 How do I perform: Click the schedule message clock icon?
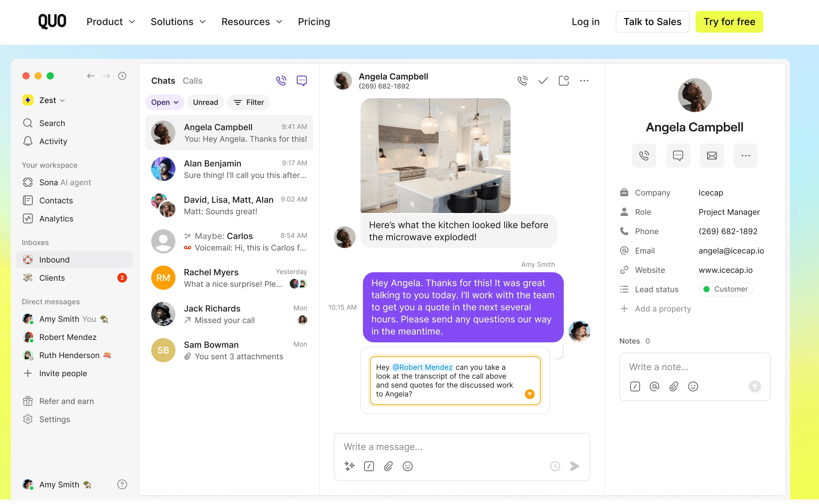coord(555,466)
